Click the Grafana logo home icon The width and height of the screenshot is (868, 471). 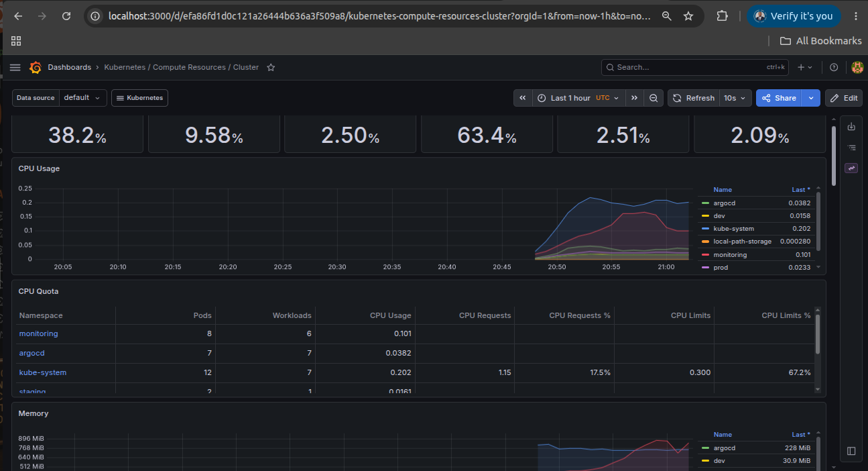coord(36,67)
